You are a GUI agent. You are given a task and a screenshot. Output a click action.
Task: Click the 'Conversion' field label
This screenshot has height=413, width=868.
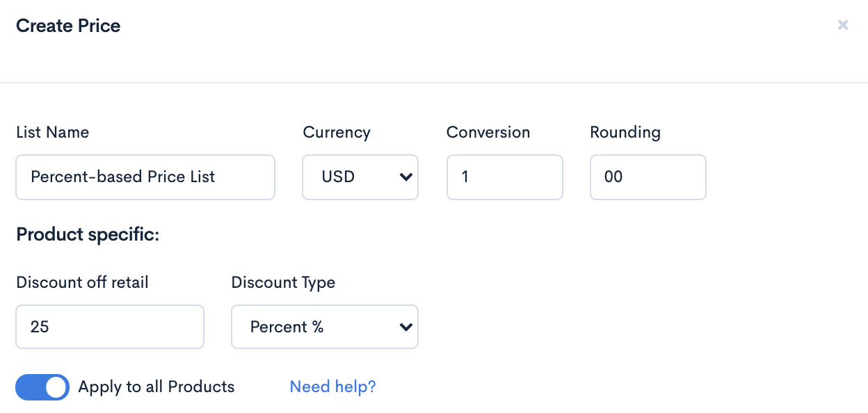tap(488, 132)
